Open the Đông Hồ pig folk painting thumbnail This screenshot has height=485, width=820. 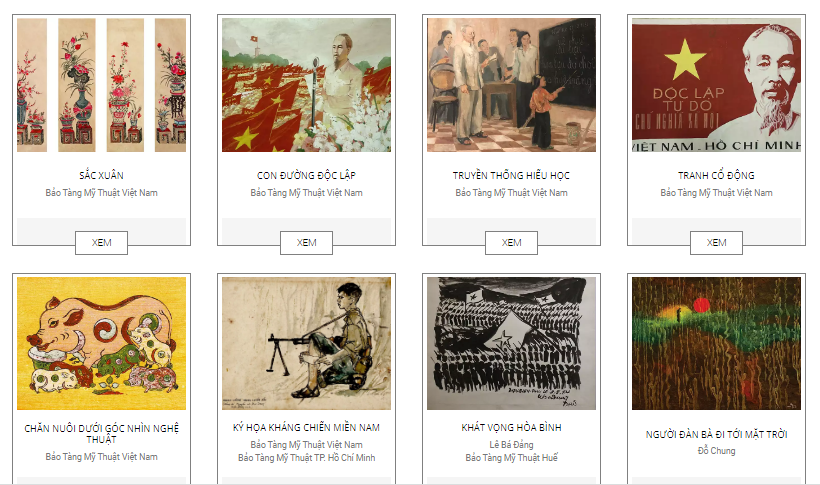[x=101, y=343]
